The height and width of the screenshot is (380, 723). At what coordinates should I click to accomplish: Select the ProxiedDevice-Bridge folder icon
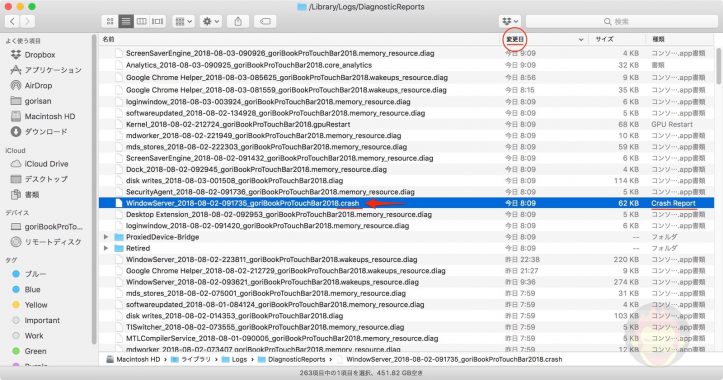tap(119, 237)
